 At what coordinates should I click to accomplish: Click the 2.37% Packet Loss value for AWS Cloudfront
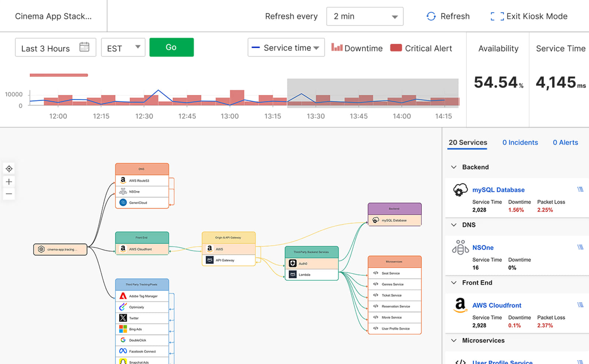tap(545, 325)
